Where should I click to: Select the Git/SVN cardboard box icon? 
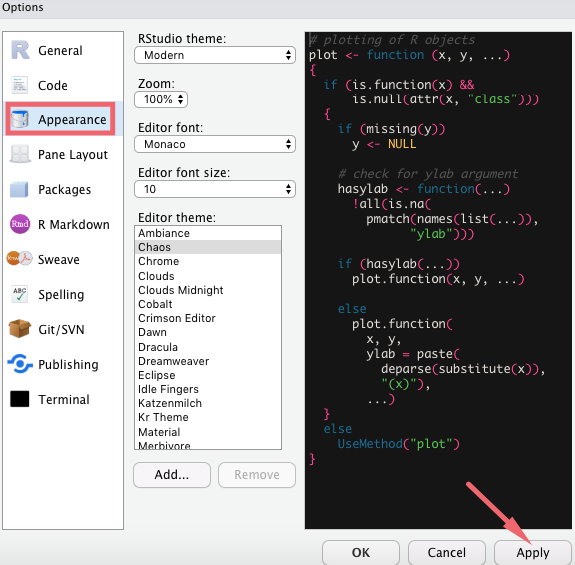(20, 329)
